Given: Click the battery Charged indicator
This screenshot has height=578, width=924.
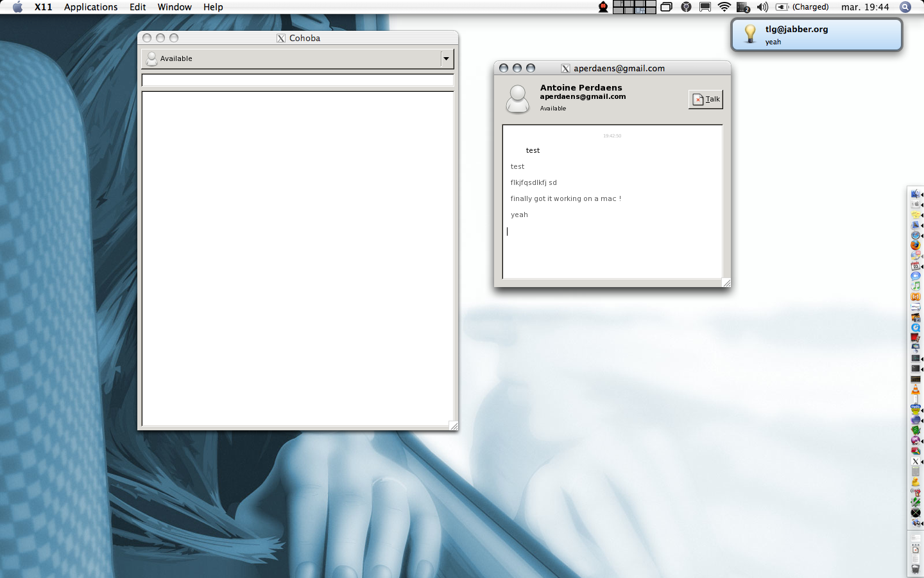Looking at the screenshot, I should coord(803,7).
